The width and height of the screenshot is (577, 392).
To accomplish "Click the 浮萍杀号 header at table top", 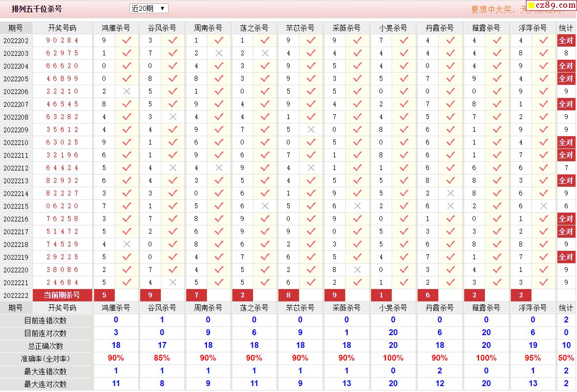I will [x=532, y=28].
